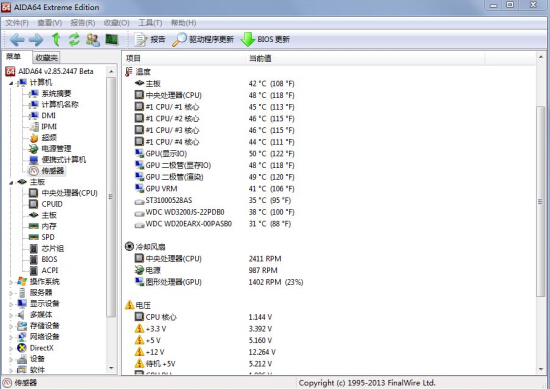This screenshot has height=389, width=550.
Task: Click the ACPI chip icon
Action: pos(34,270)
